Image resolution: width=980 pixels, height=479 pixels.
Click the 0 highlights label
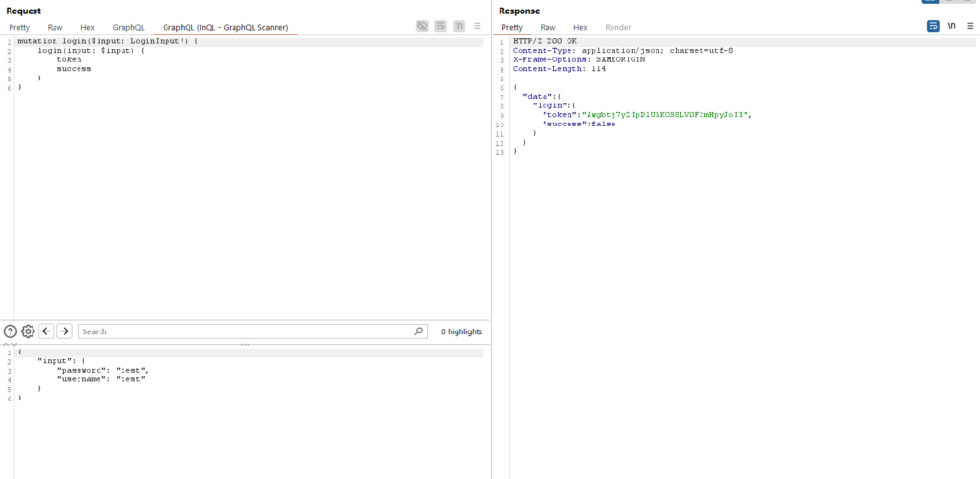(461, 331)
